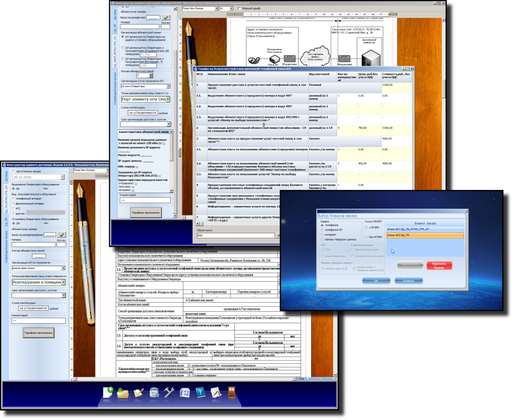Click the 'Номера' input field in bottom-left window
The height and width of the screenshot is (420, 513).
point(34,245)
